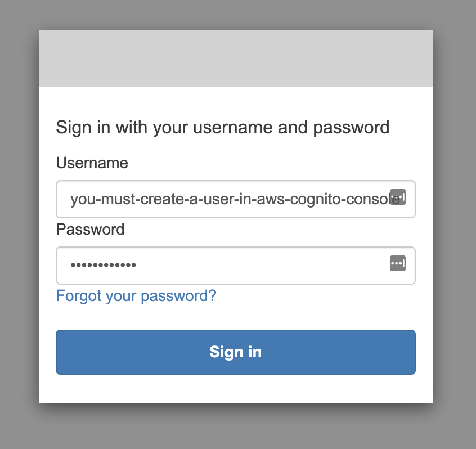
Task: Focus the Password input field
Action: click(225, 266)
